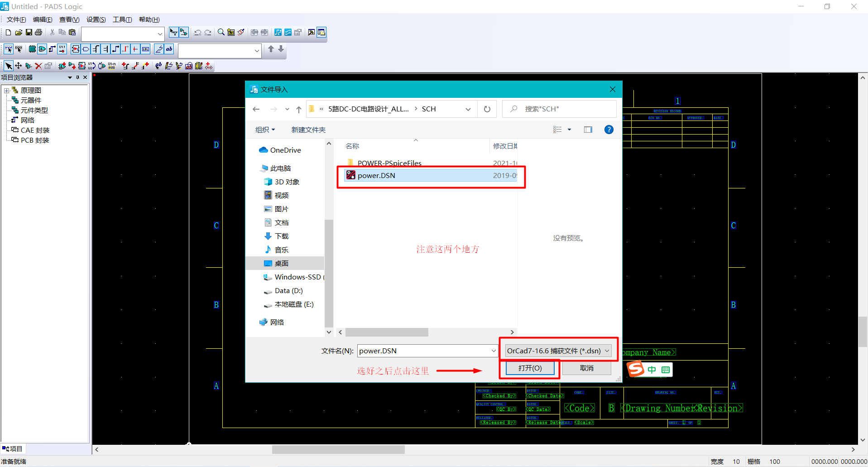Save using the floppy disk icon
The image size is (868, 467).
[29, 33]
